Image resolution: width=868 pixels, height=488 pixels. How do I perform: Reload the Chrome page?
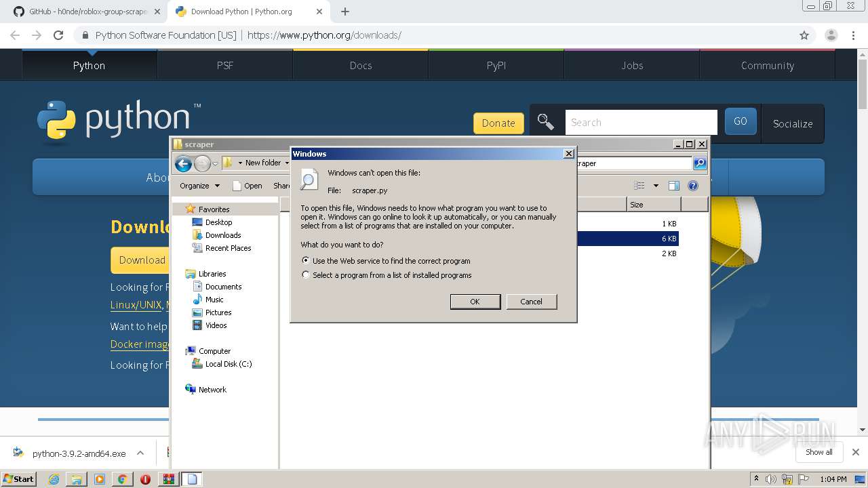click(58, 35)
